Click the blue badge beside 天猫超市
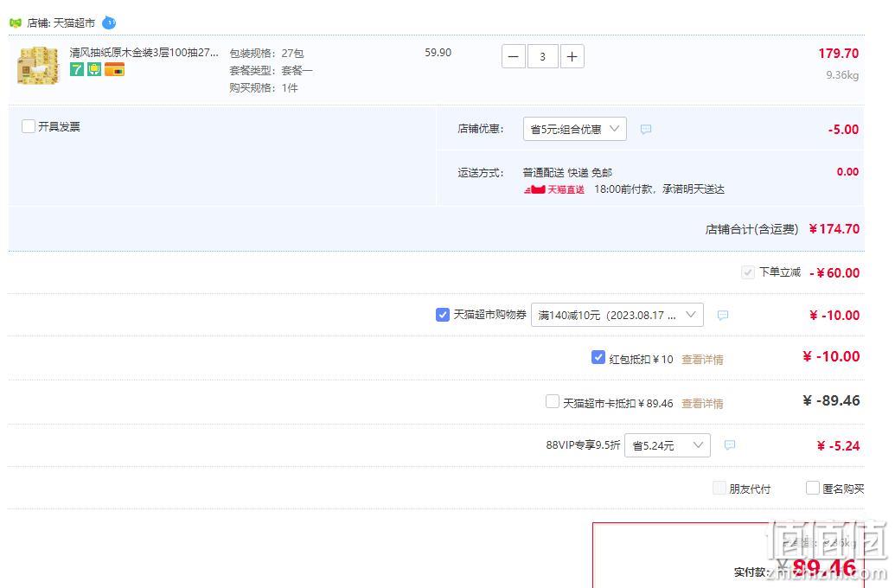895x588 pixels. tap(108, 22)
